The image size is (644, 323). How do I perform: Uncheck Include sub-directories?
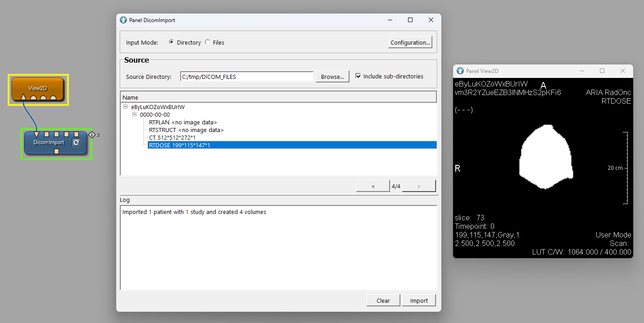click(x=358, y=76)
